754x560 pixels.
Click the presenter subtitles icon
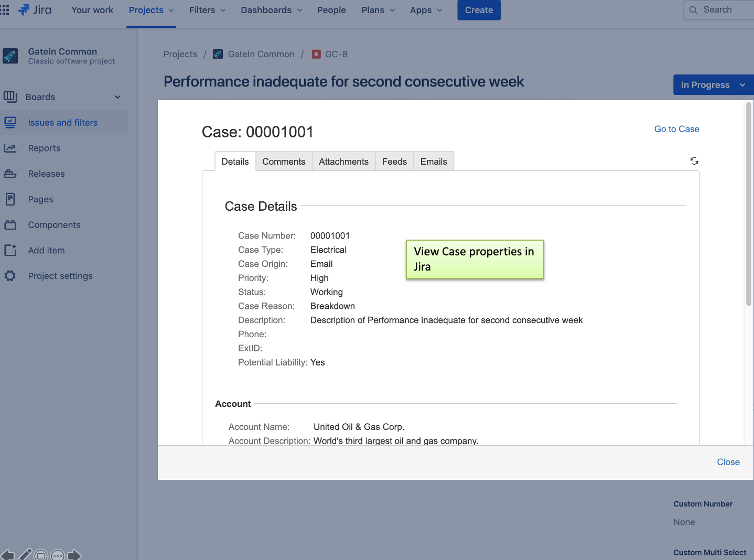[x=41, y=555]
